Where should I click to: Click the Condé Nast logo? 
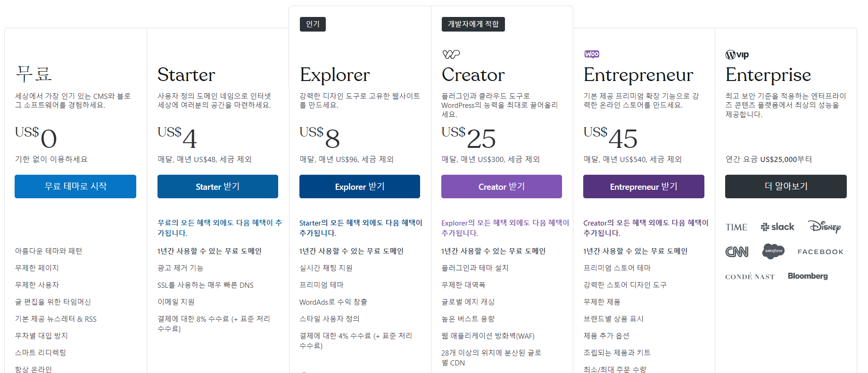click(750, 277)
